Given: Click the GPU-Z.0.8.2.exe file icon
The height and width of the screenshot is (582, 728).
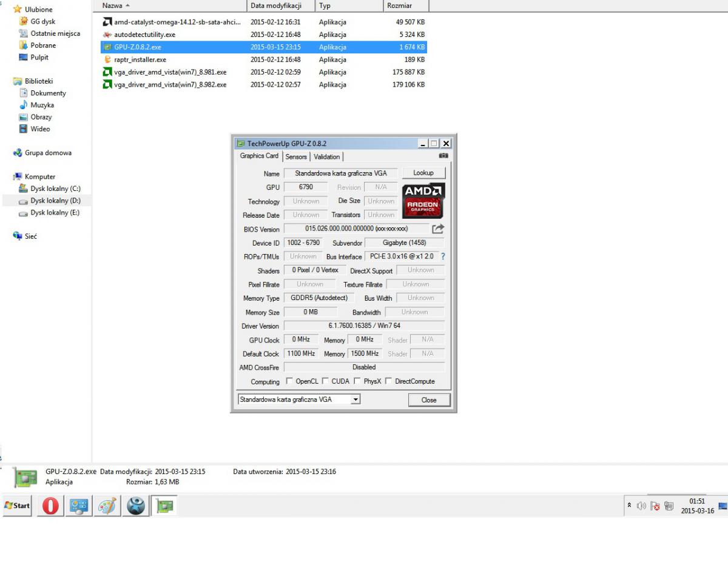Looking at the screenshot, I should 107,47.
